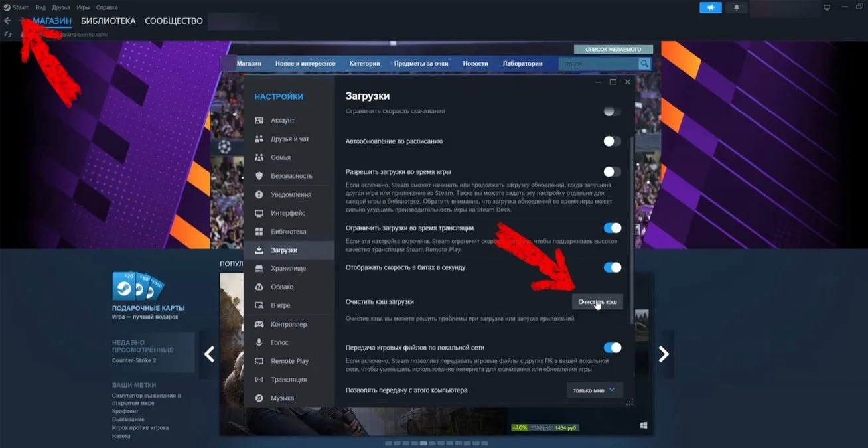Viewport: 868px width, 448px height.
Task: Open the Трансляция settings section
Action: coord(289,380)
